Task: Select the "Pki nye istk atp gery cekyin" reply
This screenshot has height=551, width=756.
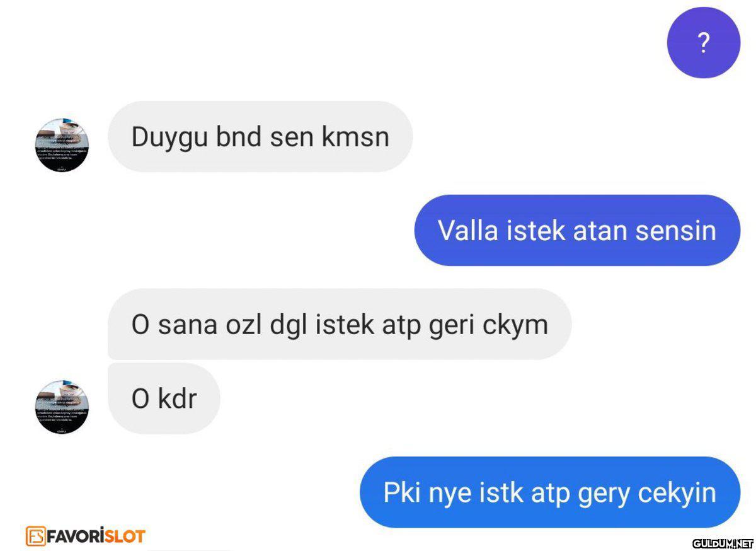Action: coord(550,492)
